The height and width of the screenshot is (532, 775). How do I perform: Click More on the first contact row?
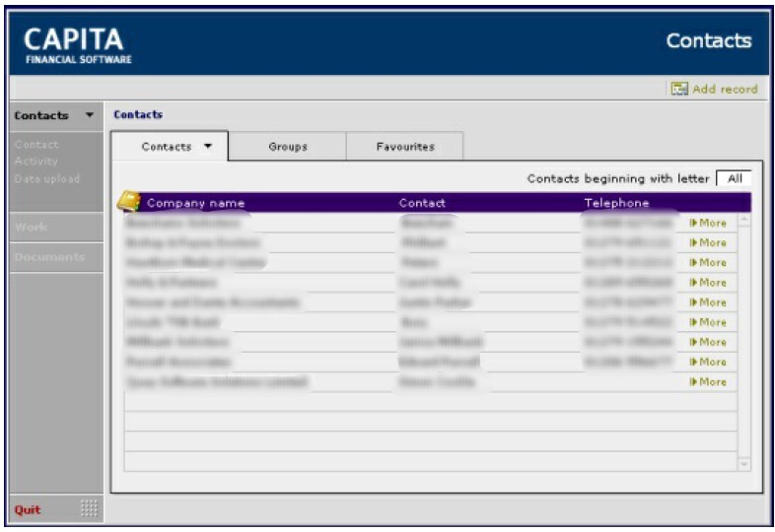708,223
